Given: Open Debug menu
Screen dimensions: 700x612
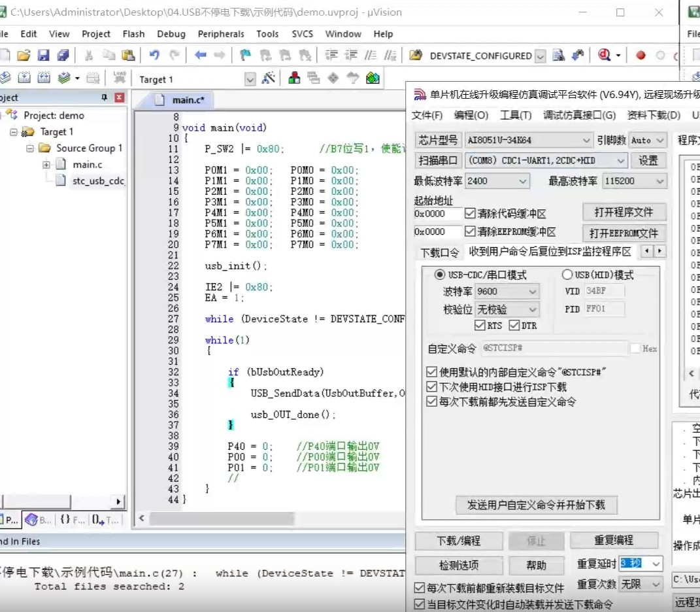Looking at the screenshot, I should point(171,34).
